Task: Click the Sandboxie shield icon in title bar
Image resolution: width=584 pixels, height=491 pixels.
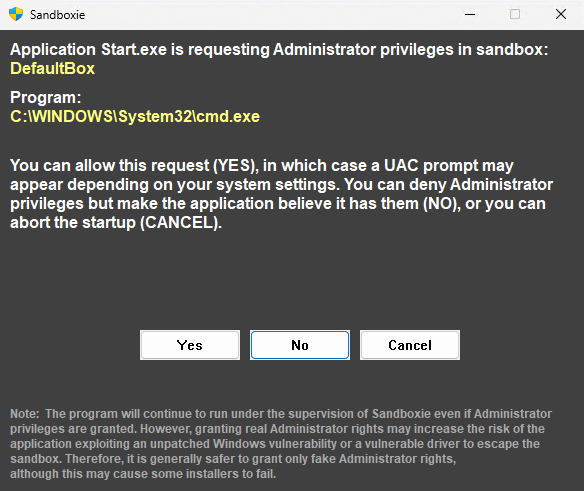Action: 16,14
